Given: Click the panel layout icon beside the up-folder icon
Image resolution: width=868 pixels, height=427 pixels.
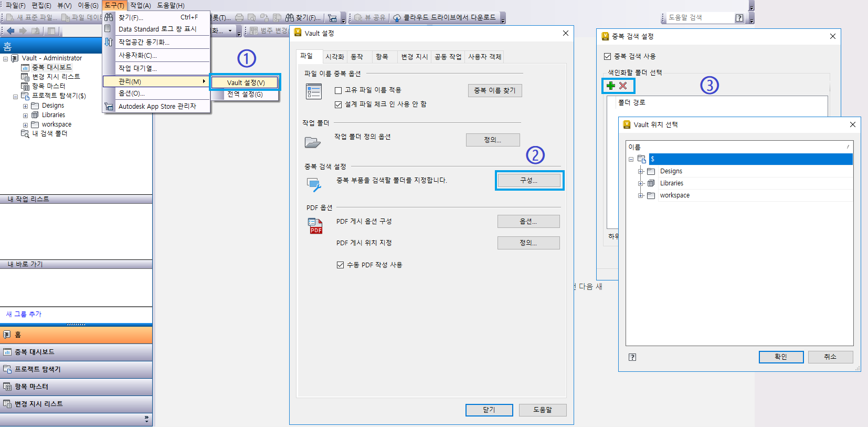Looking at the screenshot, I should click(51, 31).
